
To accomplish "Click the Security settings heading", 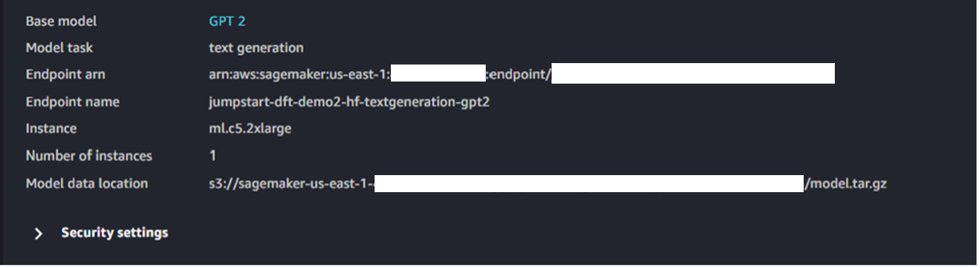I will click(x=115, y=233).
